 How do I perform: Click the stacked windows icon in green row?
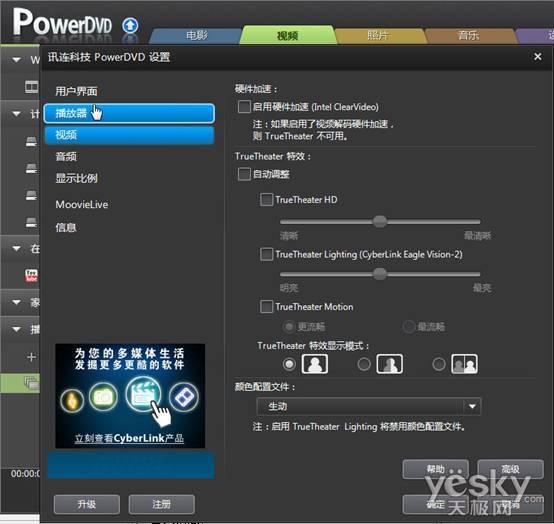tap(31, 383)
